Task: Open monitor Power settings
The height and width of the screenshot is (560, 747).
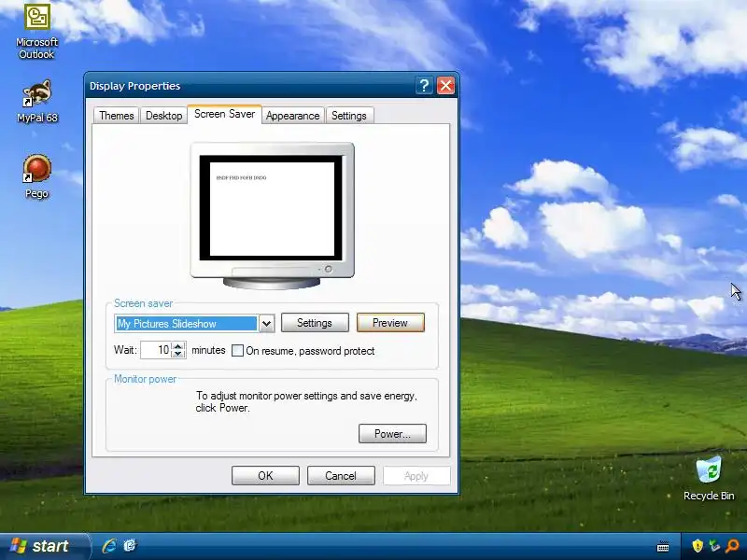Action: point(392,434)
